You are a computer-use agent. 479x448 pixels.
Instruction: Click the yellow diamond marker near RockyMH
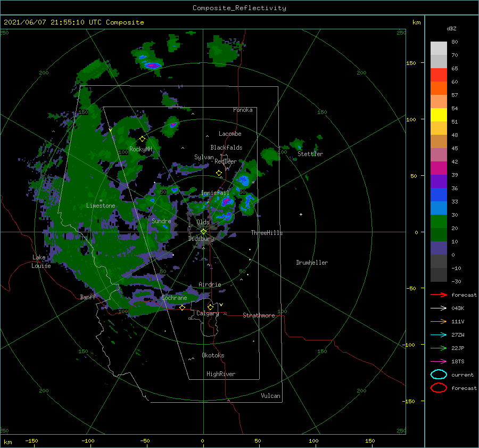pyautogui.click(x=142, y=139)
